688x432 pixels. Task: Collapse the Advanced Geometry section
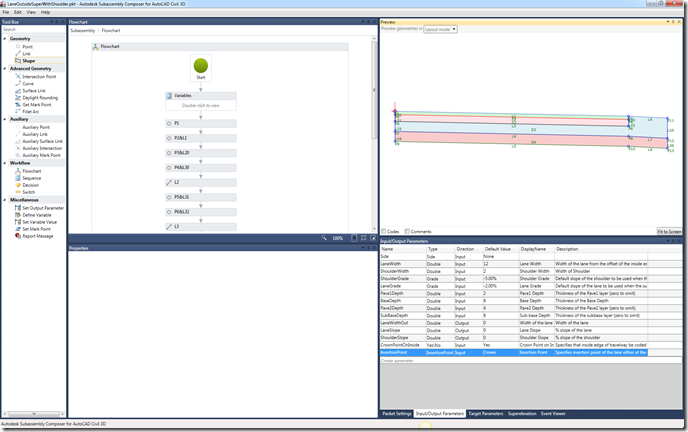(x=6, y=68)
